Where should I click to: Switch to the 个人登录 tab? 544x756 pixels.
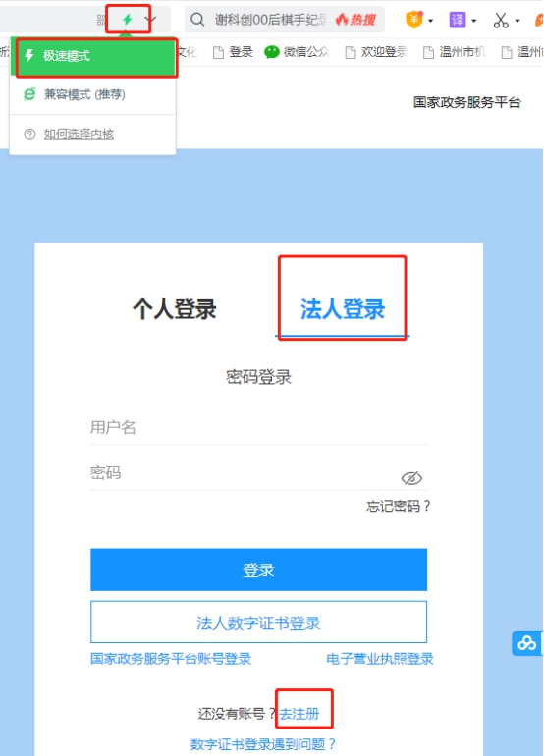click(175, 309)
